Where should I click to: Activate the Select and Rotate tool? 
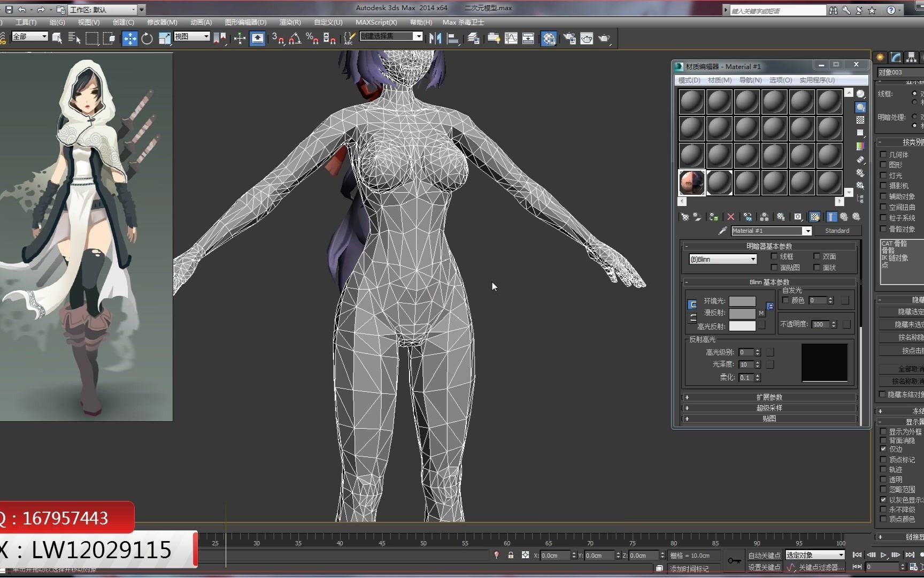click(x=147, y=38)
